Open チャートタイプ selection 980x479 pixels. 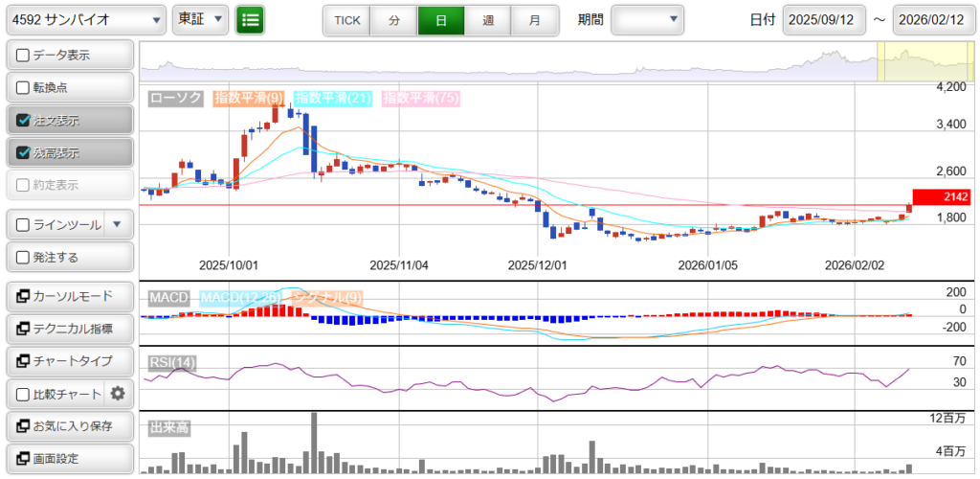click(x=68, y=361)
